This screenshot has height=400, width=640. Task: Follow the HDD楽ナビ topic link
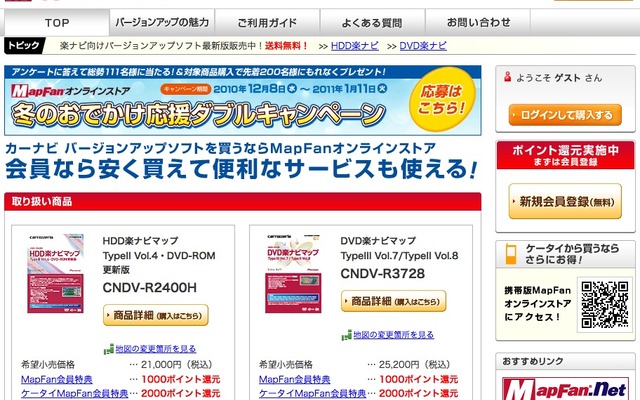tap(355, 46)
